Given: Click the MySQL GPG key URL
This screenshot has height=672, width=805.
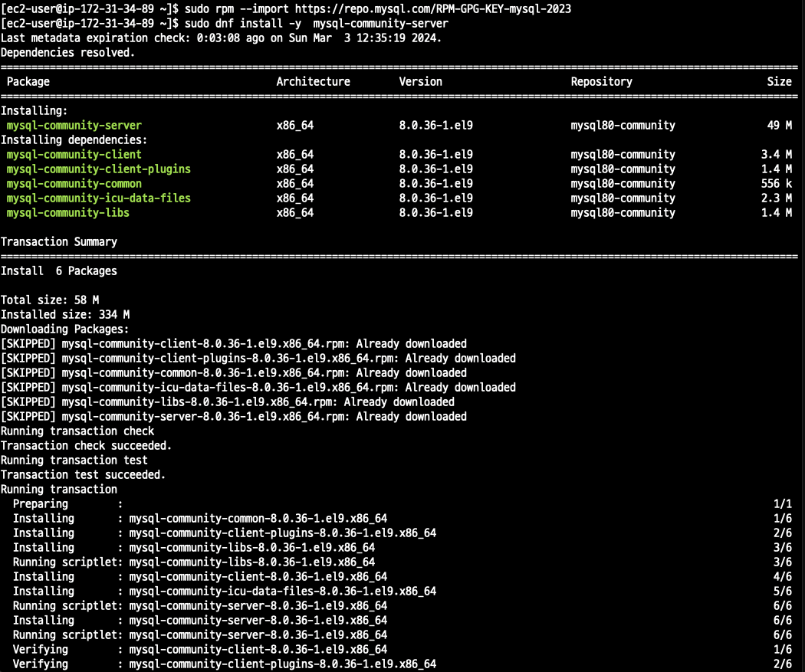Looking at the screenshot, I should point(433,8).
